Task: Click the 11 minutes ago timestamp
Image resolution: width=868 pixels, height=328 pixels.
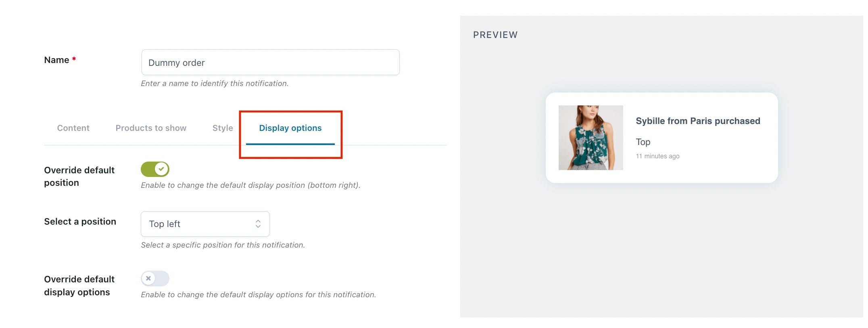Action: coord(657,156)
